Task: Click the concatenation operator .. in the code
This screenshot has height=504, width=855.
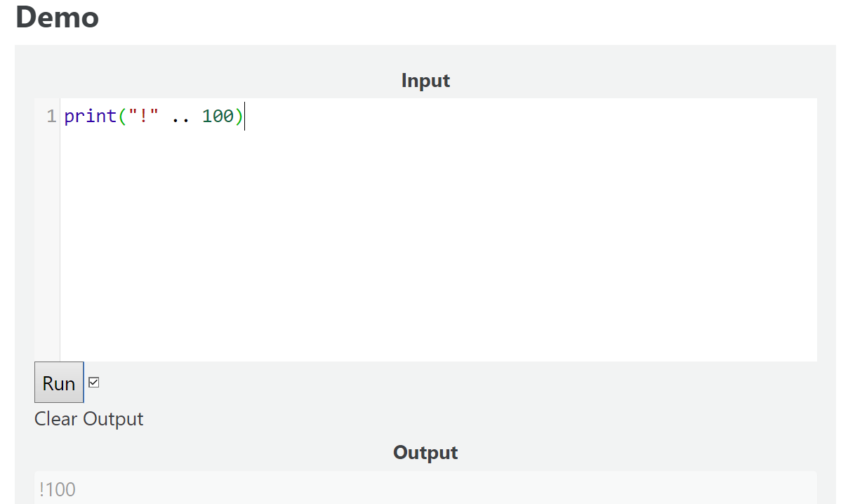Action: tap(182, 117)
